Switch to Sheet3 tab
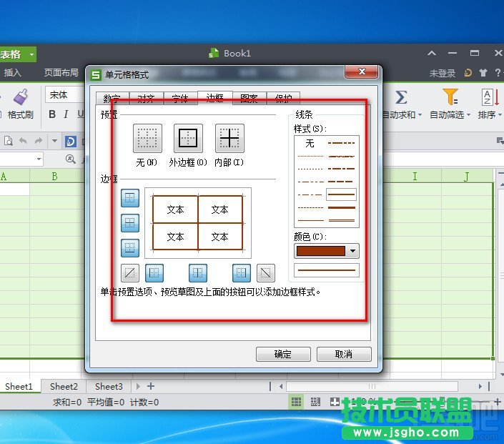This screenshot has width=504, height=444. point(109,387)
